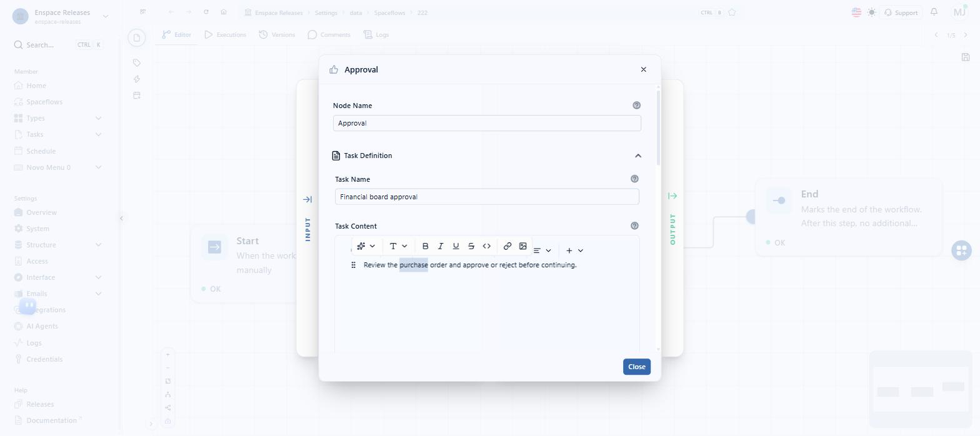This screenshot has height=436, width=980.
Task: Underline the selected word
Action: [456, 246]
